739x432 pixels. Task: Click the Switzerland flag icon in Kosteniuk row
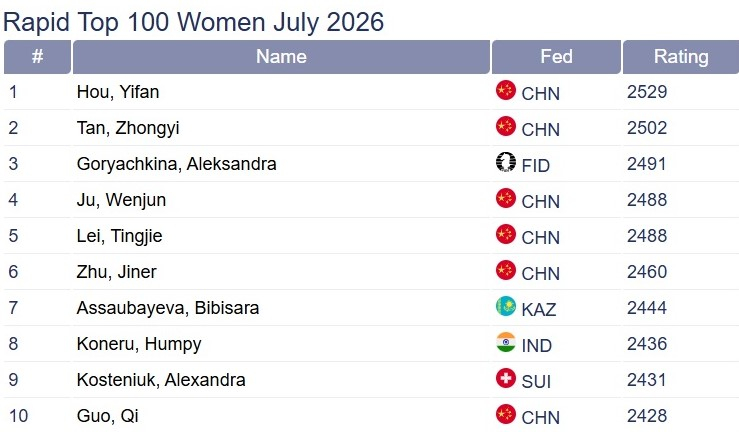[506, 378]
